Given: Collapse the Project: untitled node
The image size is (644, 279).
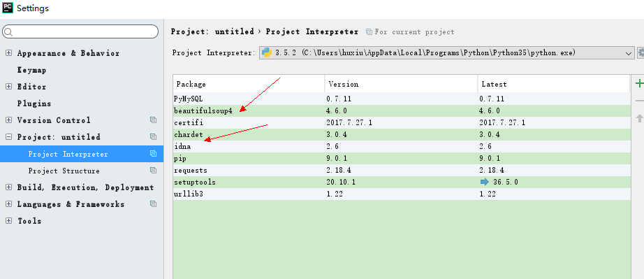Looking at the screenshot, I should coord(8,137).
